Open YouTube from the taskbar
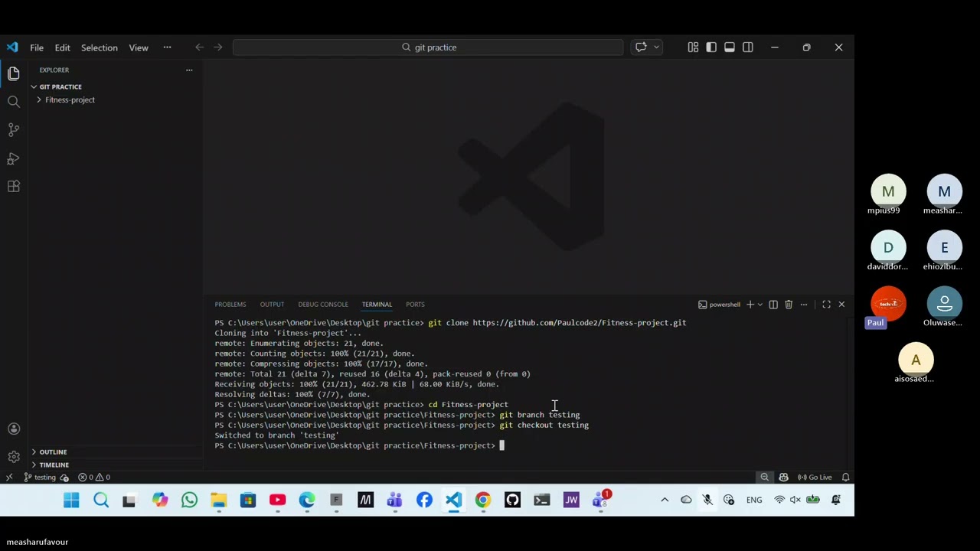The image size is (980, 551). click(x=277, y=500)
